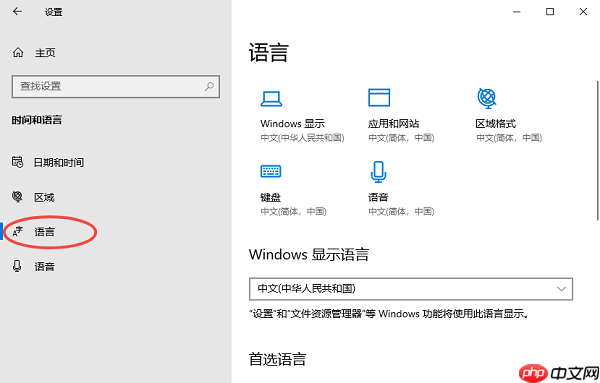Open the Windows 显示 laptop icon

271,98
